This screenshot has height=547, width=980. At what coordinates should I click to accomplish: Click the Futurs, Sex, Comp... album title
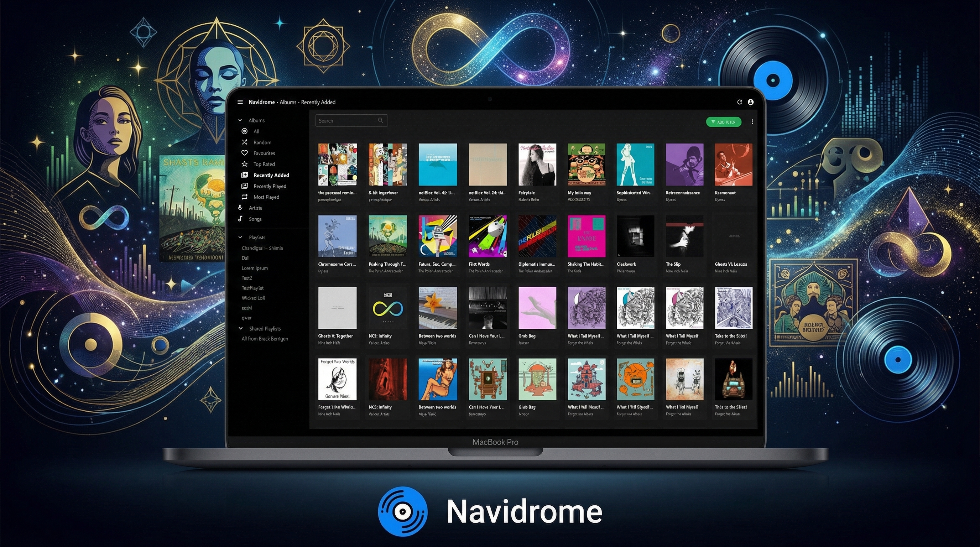437,264
